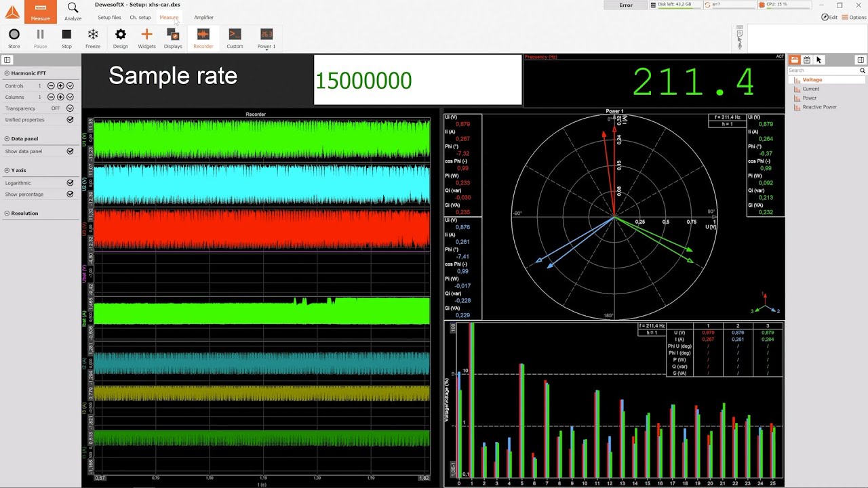Select the folder channel view icon

795,60
